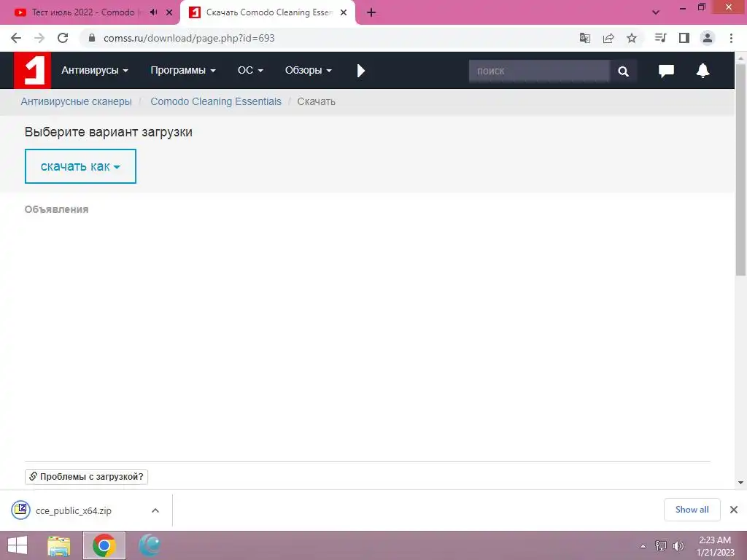Viewport: 747px width, 560px height.
Task: Click the Chrome taskbar icon
Action: pyautogui.click(x=104, y=545)
